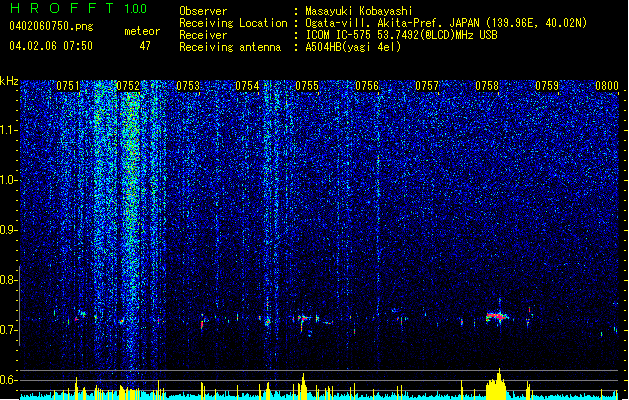This screenshot has width=629, height=400.
Task: Click the observer name Masayuki Kobayashi
Action: point(359,11)
